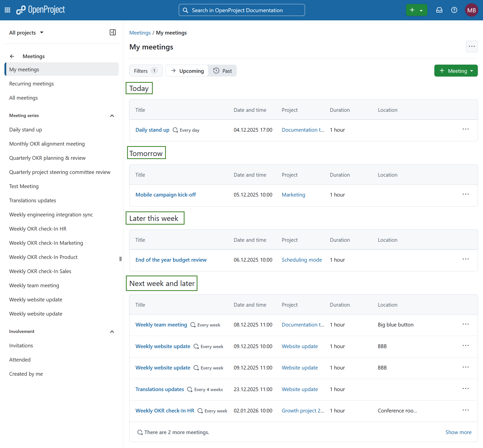The height and width of the screenshot is (448, 483).
Task: Select All meetings in the sidebar
Action: (x=23, y=98)
